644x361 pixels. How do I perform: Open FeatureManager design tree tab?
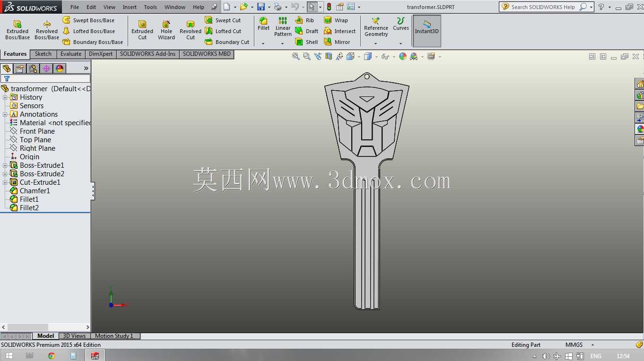(7, 69)
